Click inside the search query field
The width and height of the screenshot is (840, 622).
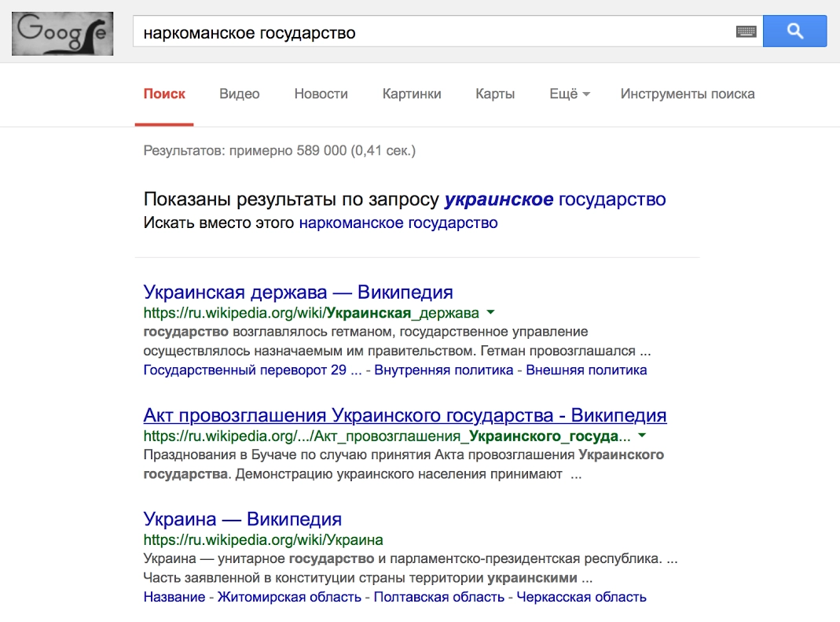click(432, 32)
